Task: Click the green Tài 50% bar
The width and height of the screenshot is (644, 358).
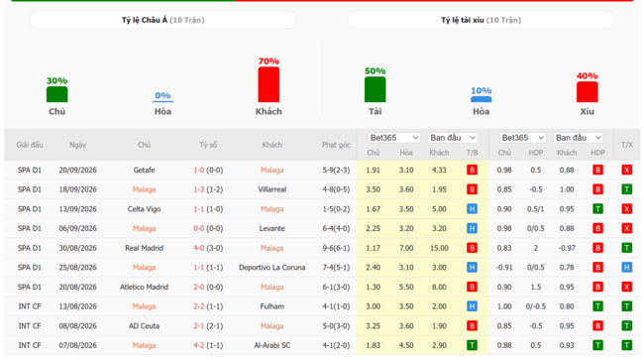Action: [x=375, y=89]
